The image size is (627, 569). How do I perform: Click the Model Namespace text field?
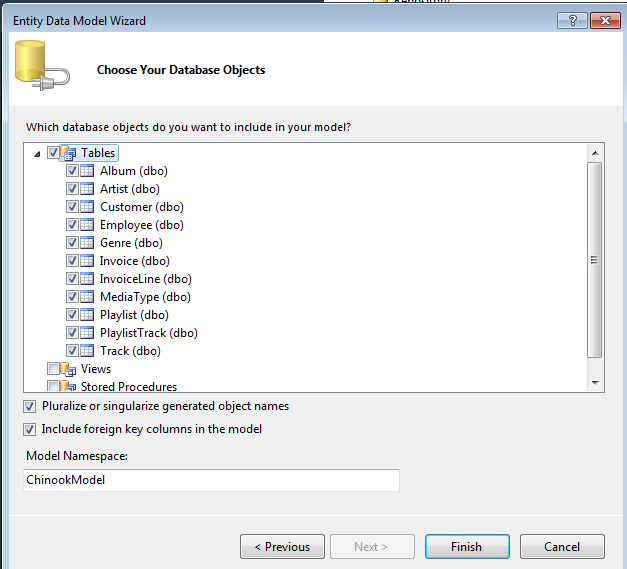tap(211, 480)
